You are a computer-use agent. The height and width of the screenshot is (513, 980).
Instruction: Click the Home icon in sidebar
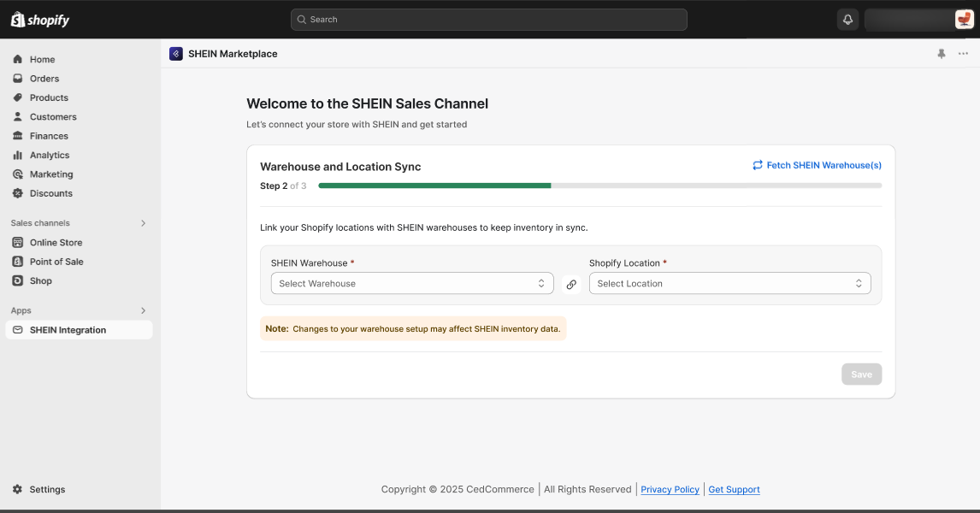point(17,59)
